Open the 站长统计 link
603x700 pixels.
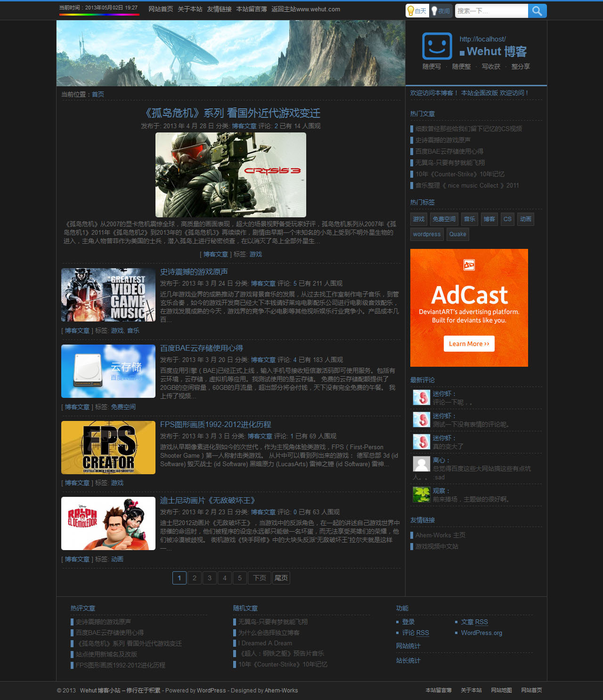coord(408,660)
